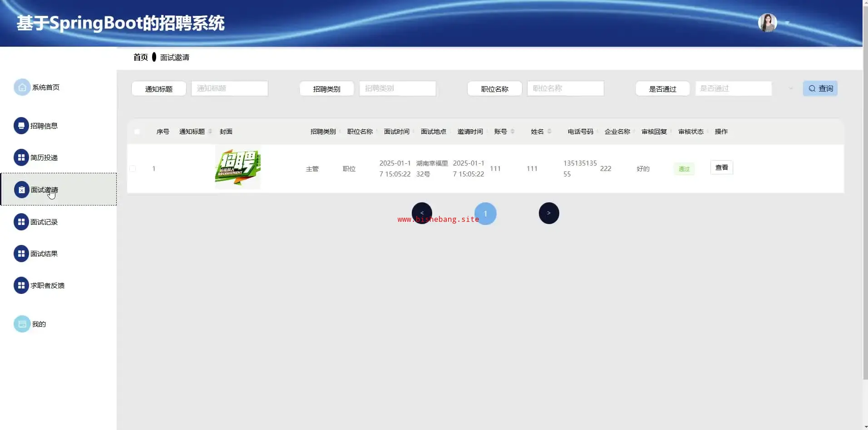Expand the 是否通过 dropdown arrow
The height and width of the screenshot is (430, 868).
[x=791, y=88]
